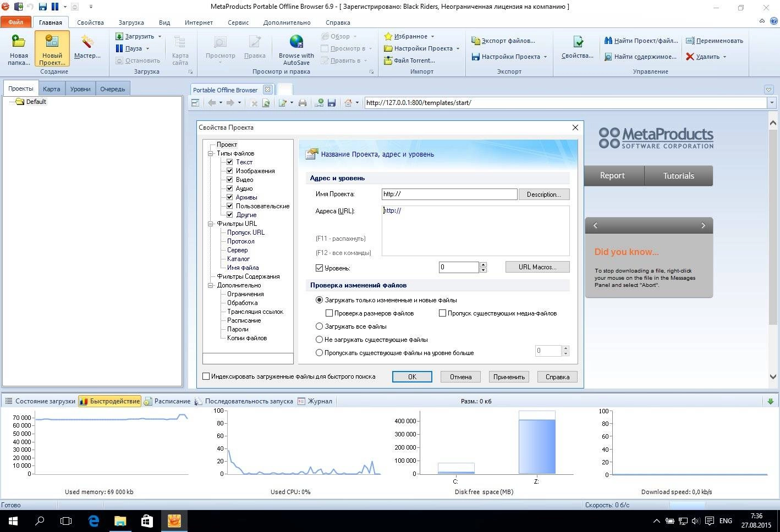Uncheck the Архивы file type checkbox
Screen dimensions: 780x532
tap(230, 197)
